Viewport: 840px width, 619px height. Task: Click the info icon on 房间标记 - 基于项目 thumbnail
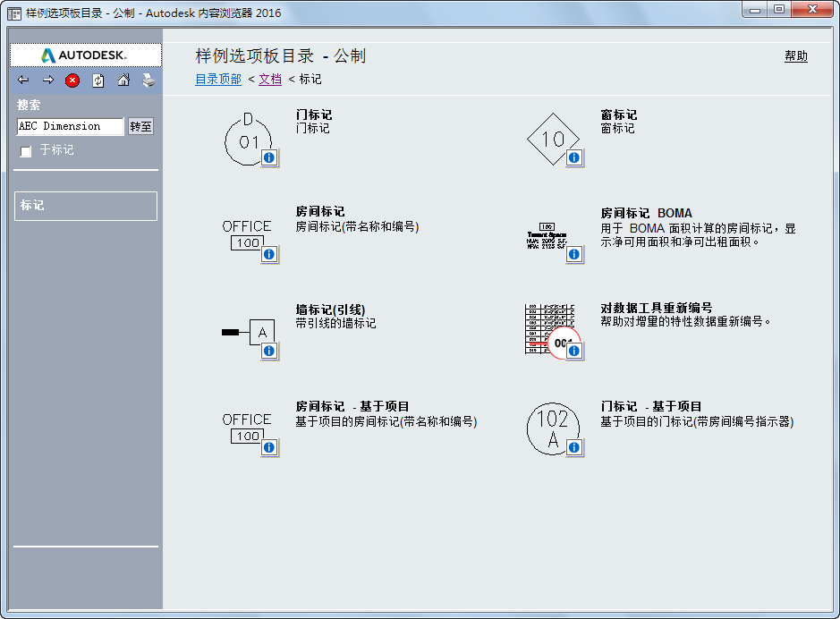click(269, 446)
